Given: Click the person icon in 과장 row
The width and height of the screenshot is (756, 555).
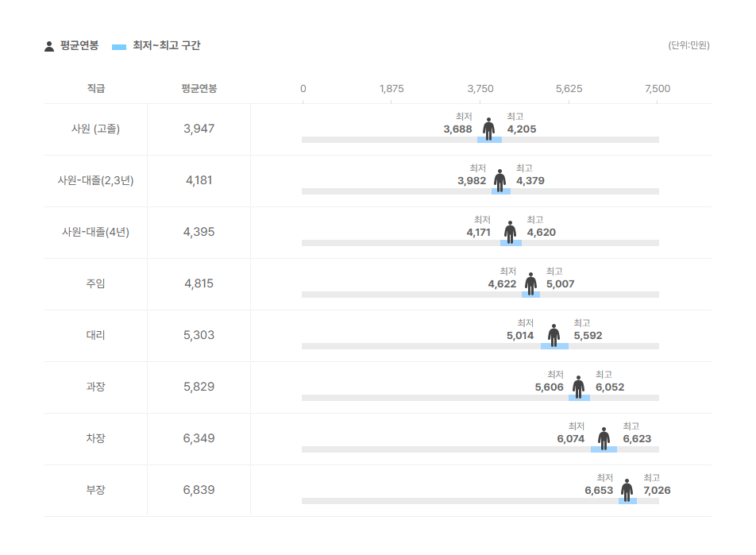Looking at the screenshot, I should pos(579,387).
